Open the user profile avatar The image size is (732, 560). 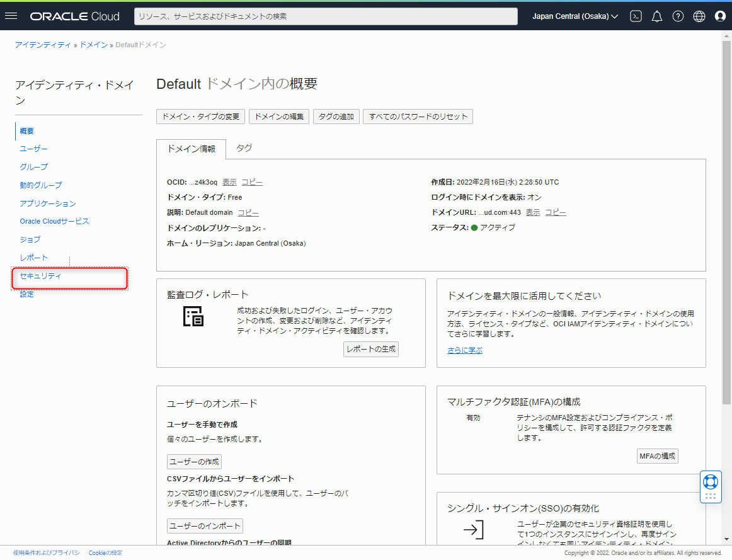[720, 16]
